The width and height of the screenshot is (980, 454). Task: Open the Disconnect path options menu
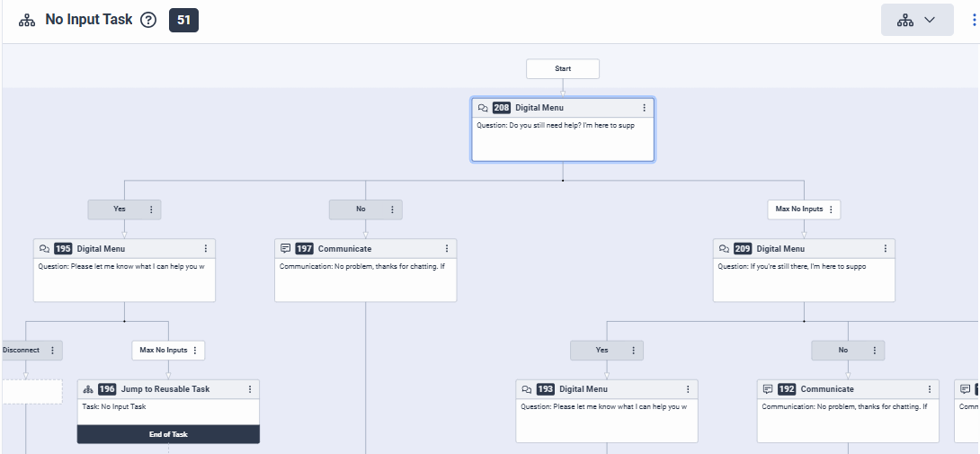pyautogui.click(x=53, y=351)
